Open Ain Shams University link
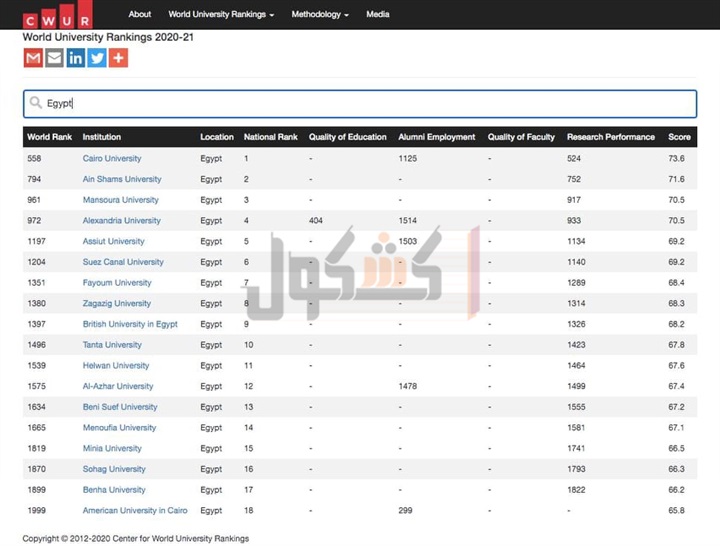The width and height of the screenshot is (720, 546). (121, 179)
